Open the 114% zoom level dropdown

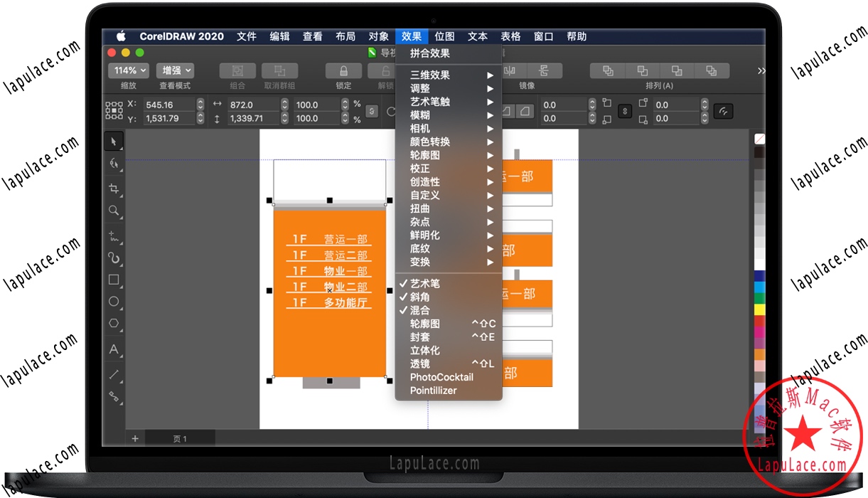pyautogui.click(x=128, y=70)
